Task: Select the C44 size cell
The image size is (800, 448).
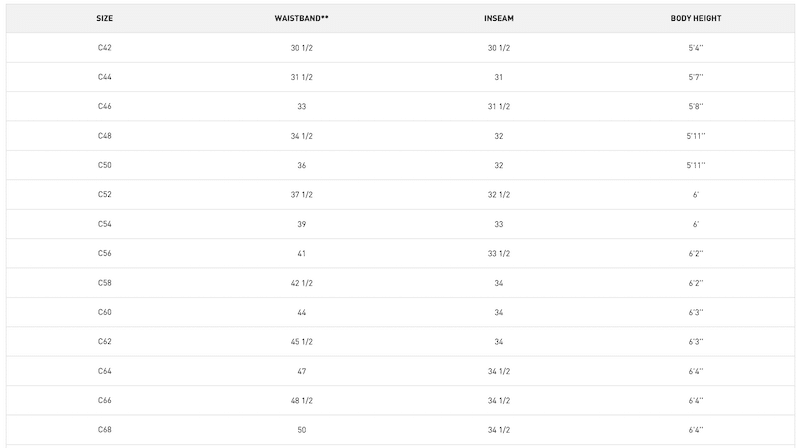Action: 105,77
